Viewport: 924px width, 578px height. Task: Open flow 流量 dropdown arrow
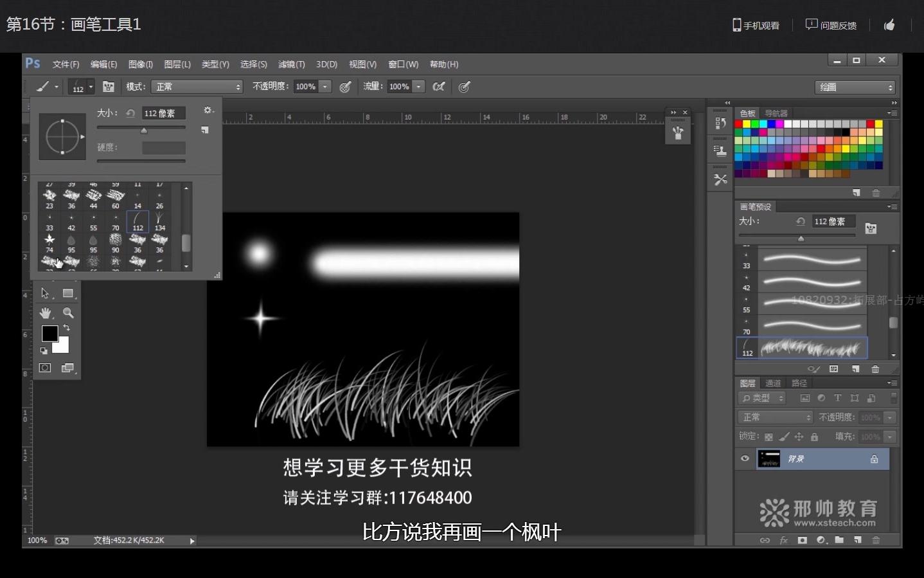coord(419,87)
